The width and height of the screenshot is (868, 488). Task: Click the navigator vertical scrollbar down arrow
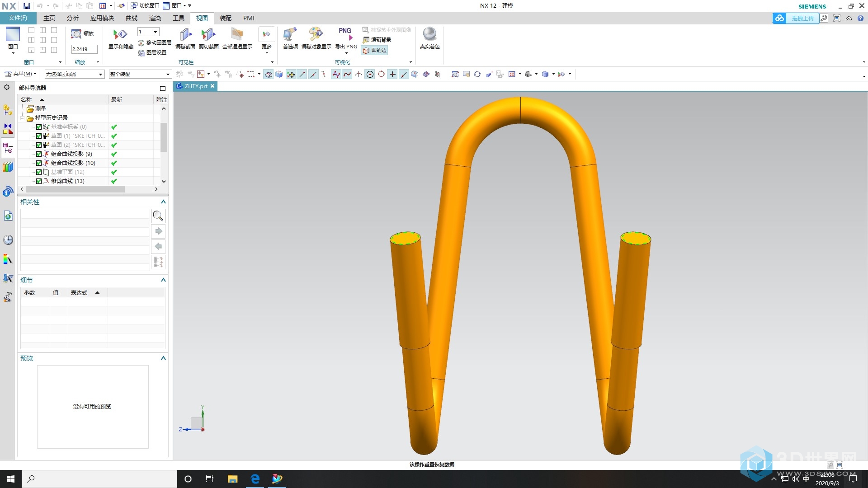[164, 181]
